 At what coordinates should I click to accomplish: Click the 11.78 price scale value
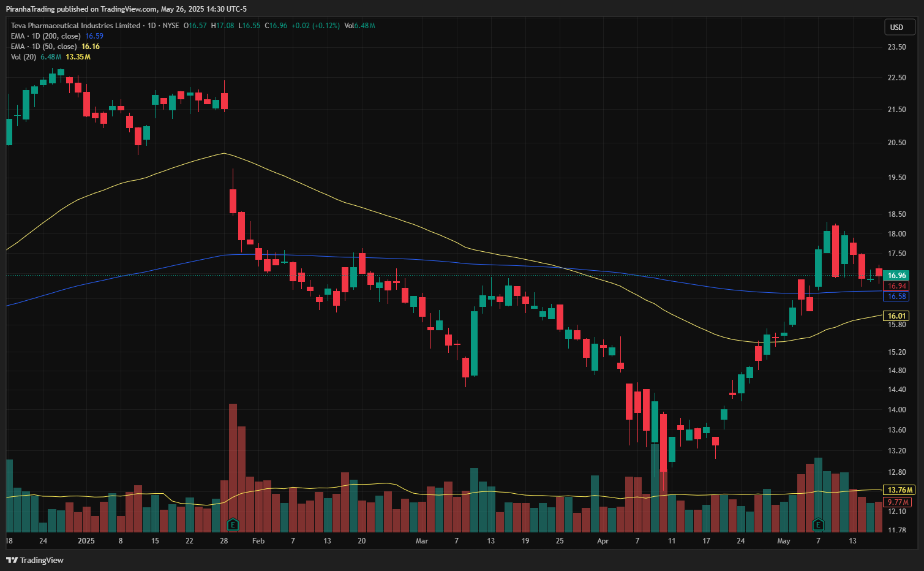[x=896, y=531]
